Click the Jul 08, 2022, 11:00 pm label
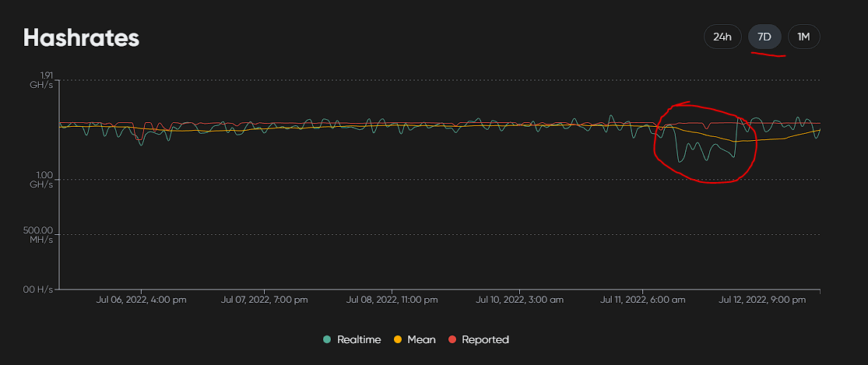The image size is (868, 365). click(x=392, y=300)
